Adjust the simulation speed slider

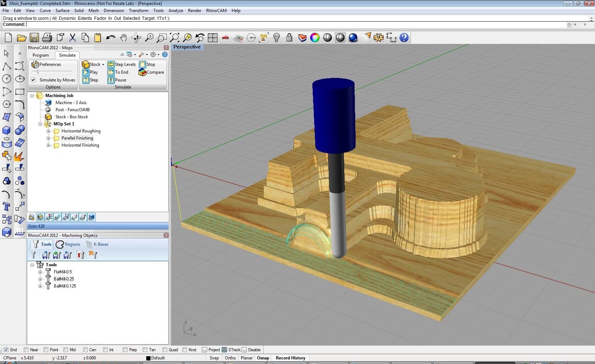click(38, 72)
